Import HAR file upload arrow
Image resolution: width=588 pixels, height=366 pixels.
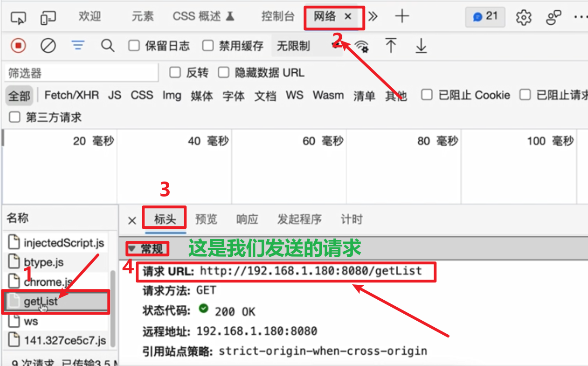(391, 45)
